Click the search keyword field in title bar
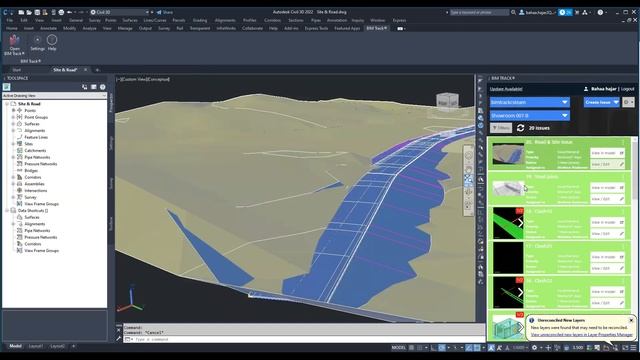640x360 pixels. click(x=479, y=12)
